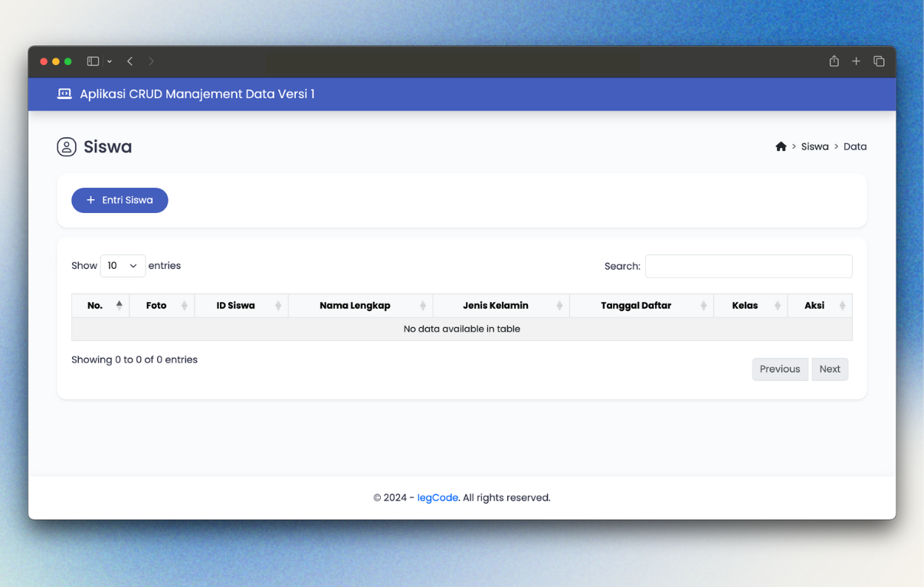Screen dimensions: 924x587
Task: Open the tab overview icon
Action: click(x=879, y=61)
